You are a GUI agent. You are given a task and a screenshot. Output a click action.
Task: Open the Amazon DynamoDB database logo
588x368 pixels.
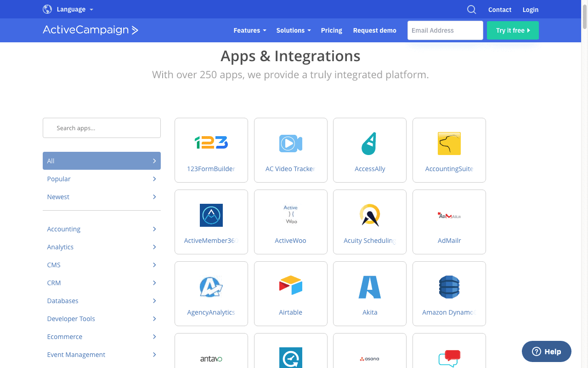coord(449,287)
